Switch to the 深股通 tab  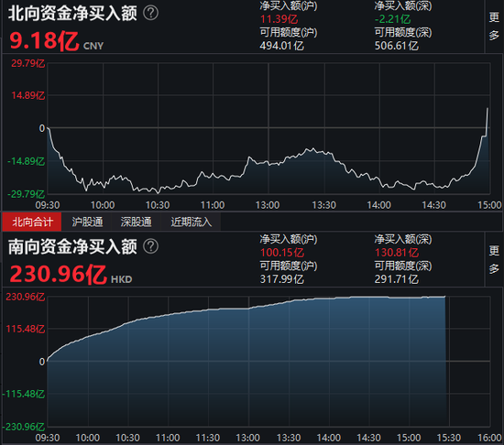click(x=136, y=222)
